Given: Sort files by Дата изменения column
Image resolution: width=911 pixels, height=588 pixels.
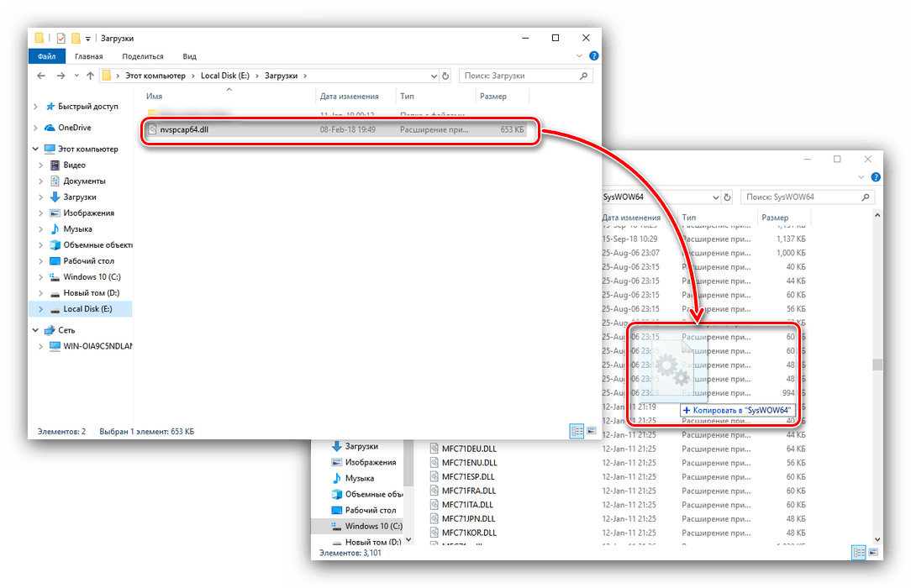Looking at the screenshot, I should (350, 97).
